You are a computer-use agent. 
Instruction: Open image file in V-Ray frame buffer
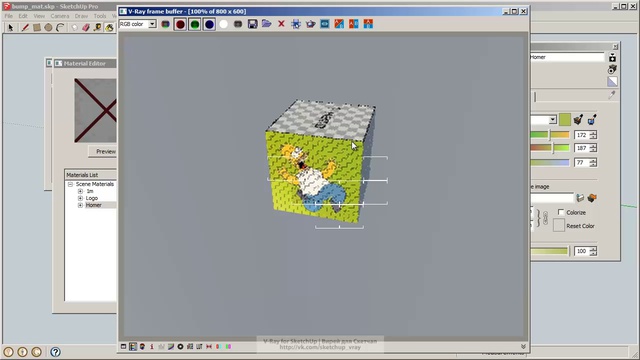coord(267,24)
